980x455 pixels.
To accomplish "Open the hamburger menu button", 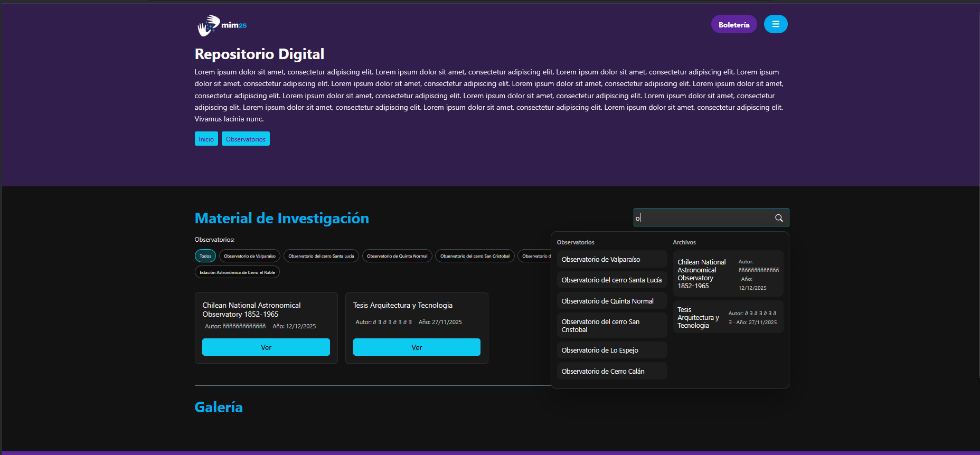I will click(x=775, y=24).
